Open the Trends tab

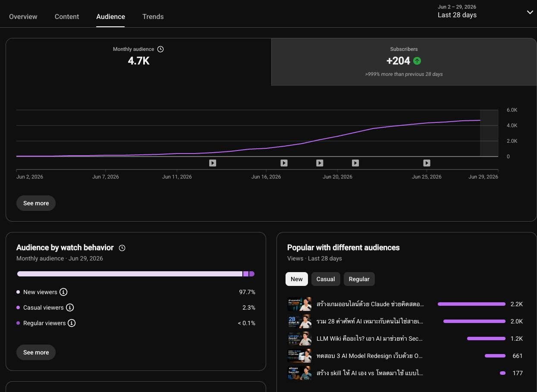tap(153, 16)
